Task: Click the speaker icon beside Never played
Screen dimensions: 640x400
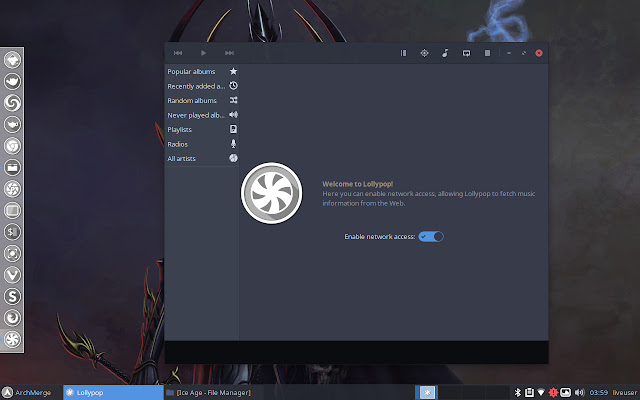Action: (x=233, y=115)
